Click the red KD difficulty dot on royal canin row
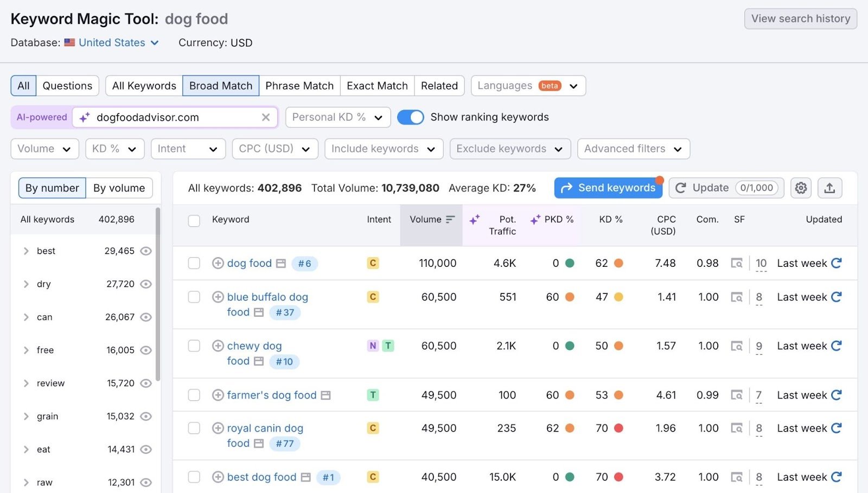 (x=618, y=428)
